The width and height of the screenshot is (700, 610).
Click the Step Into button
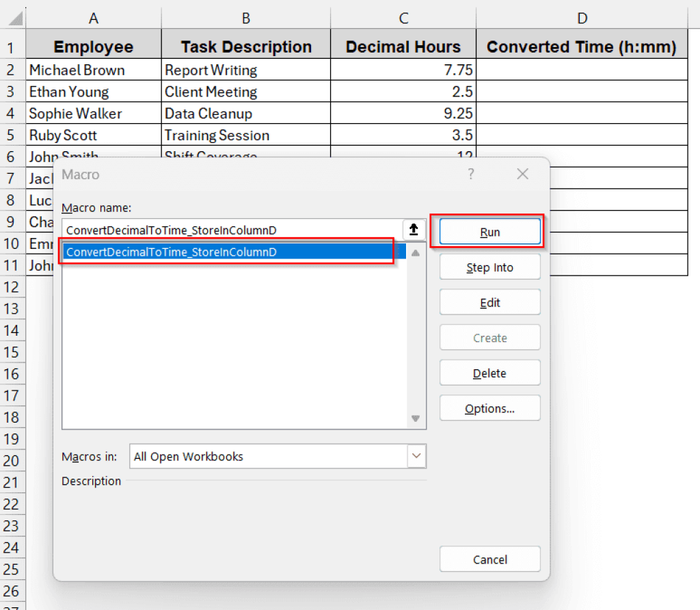coord(489,267)
